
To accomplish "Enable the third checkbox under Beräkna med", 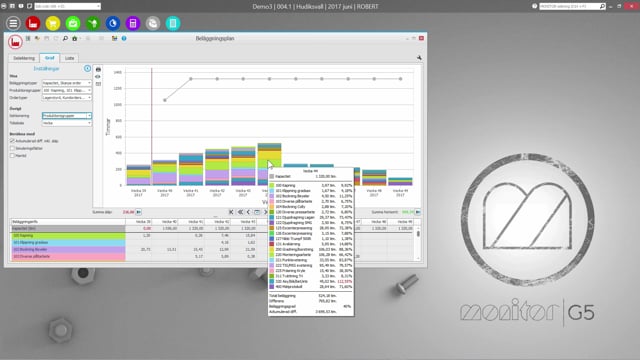I will point(12,156).
